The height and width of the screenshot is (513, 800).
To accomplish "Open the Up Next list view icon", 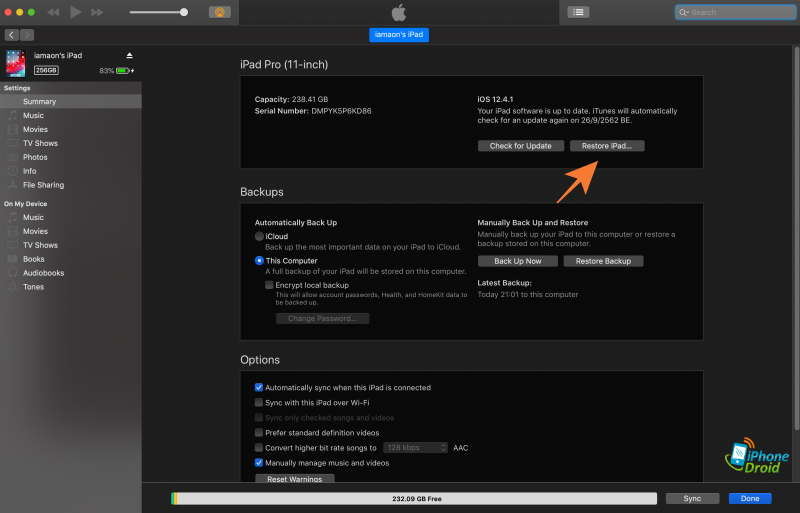I will [x=578, y=12].
